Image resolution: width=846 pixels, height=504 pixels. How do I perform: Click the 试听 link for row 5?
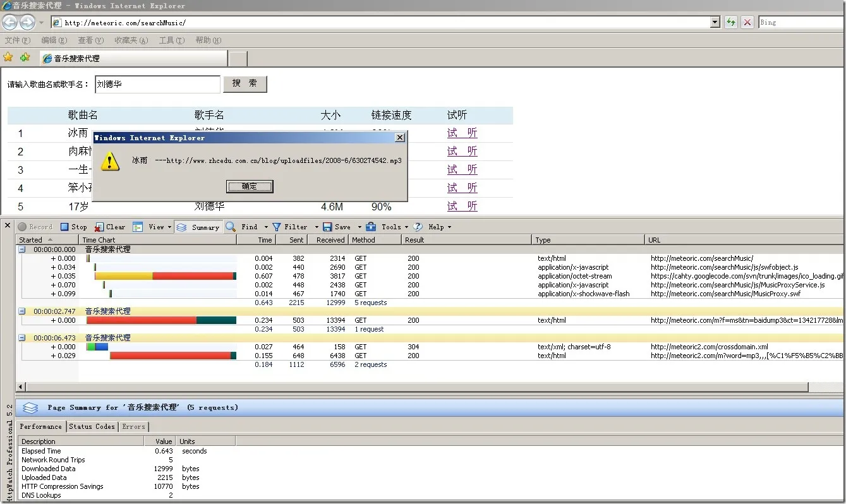point(462,206)
